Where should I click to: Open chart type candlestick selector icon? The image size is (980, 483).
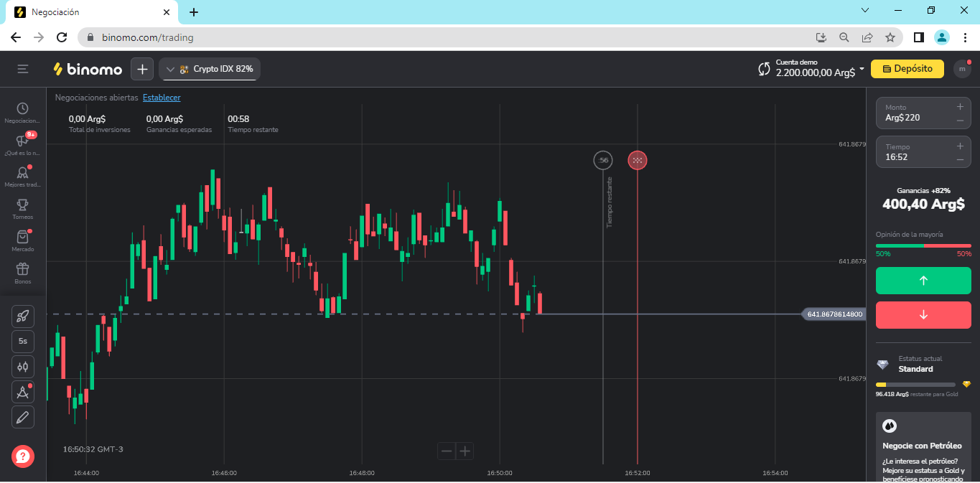[x=23, y=366]
